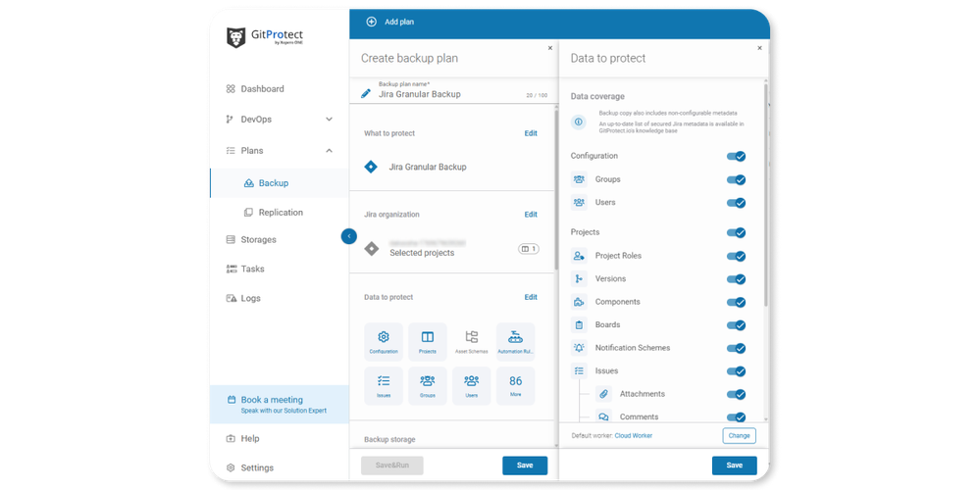Disable the Users toggle
Image resolution: width=980 pixels, height=490 pixels.
pyautogui.click(x=737, y=203)
